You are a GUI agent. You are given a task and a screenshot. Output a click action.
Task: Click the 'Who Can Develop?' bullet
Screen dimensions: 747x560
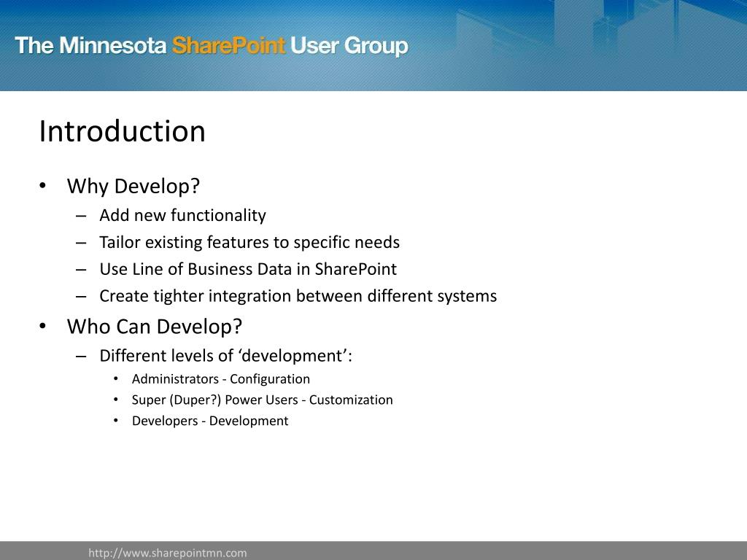click(x=155, y=327)
